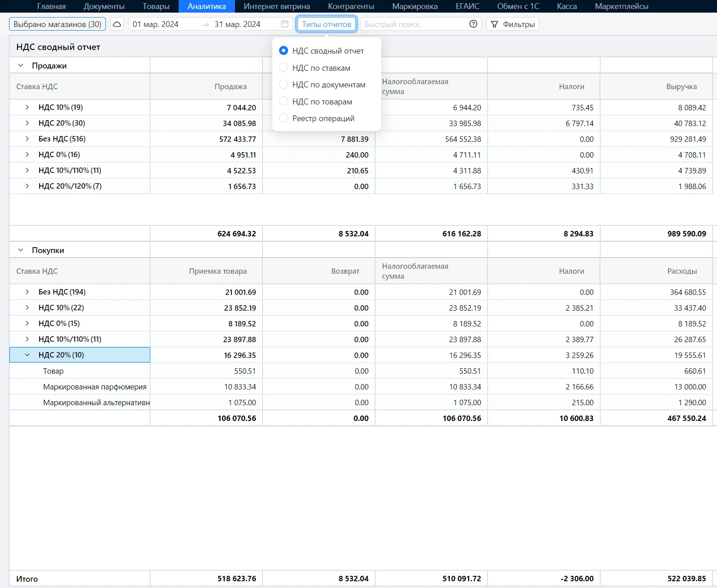Click revenue cell 929 281.49
Viewport: 717px width, 588px height.
tap(688, 139)
